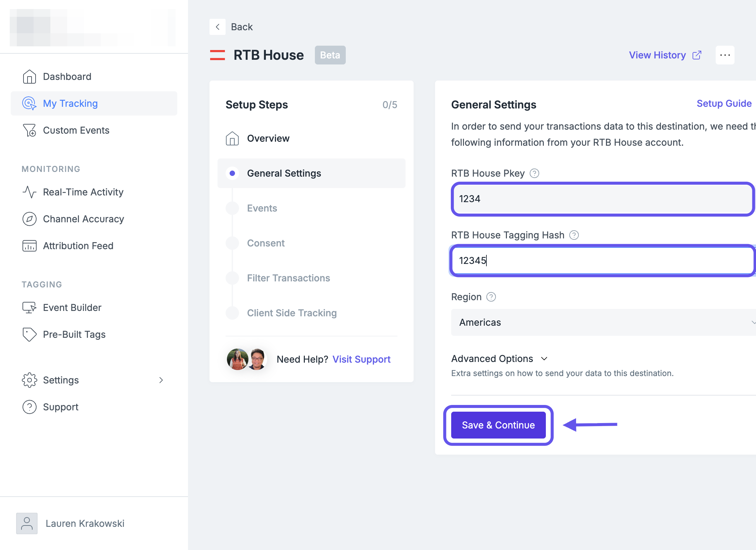This screenshot has height=550, width=756.
Task: Click the Support question mark icon
Action: (x=29, y=407)
